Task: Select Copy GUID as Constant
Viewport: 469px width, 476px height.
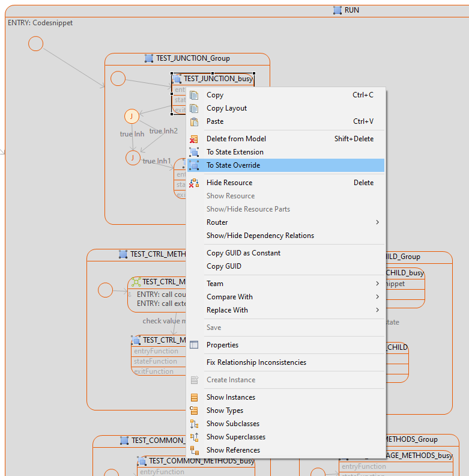Action: pos(243,253)
